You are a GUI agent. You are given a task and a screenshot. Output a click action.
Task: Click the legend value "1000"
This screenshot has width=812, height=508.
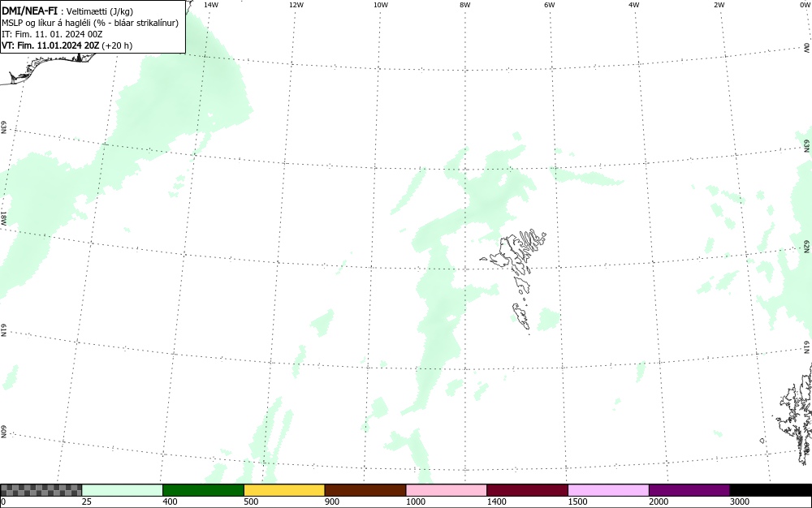(415, 502)
